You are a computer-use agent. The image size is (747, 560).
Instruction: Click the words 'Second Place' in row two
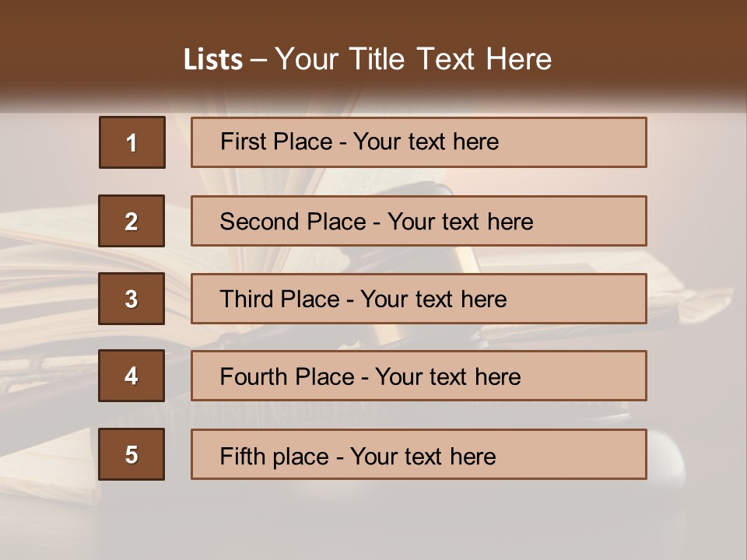(x=293, y=222)
